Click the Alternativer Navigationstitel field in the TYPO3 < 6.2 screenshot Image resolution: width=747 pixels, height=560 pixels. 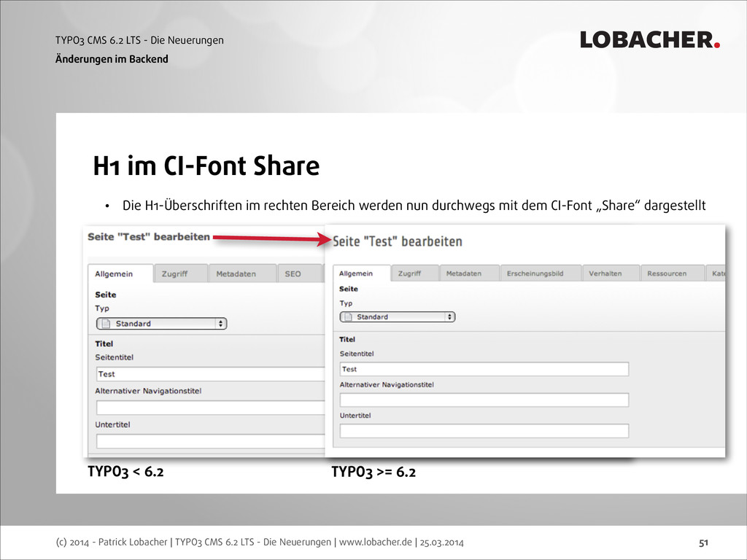(211, 408)
